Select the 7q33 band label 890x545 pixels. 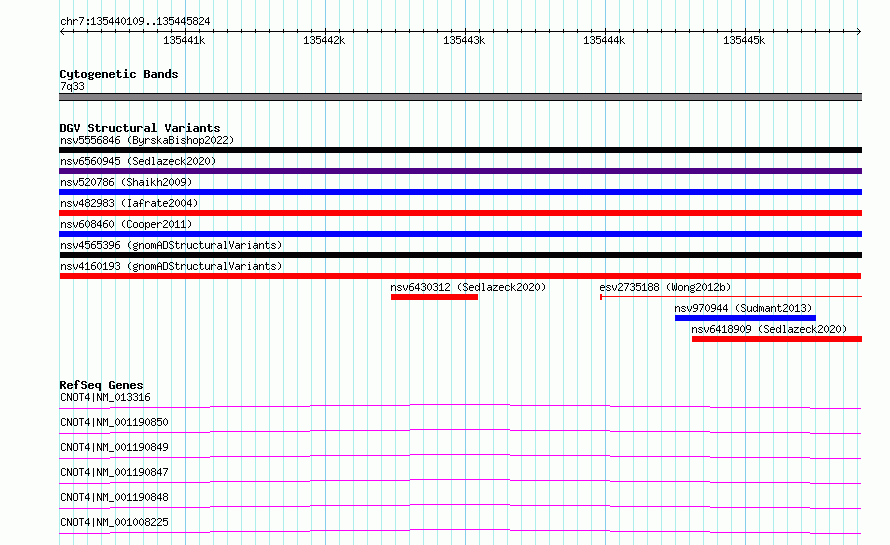72,86
